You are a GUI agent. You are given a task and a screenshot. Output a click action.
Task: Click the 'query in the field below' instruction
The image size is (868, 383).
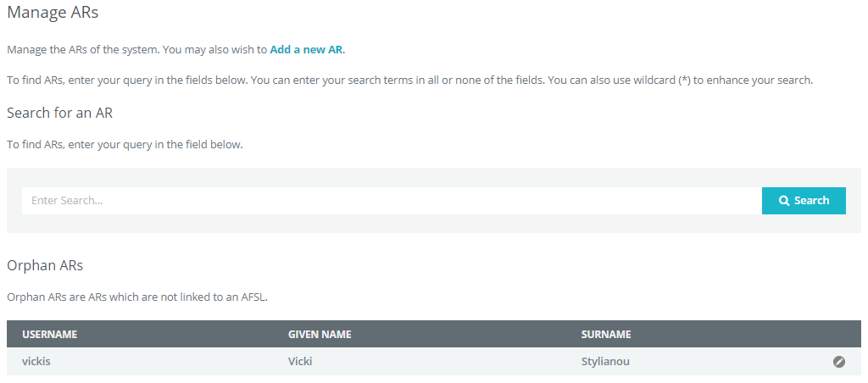point(125,144)
